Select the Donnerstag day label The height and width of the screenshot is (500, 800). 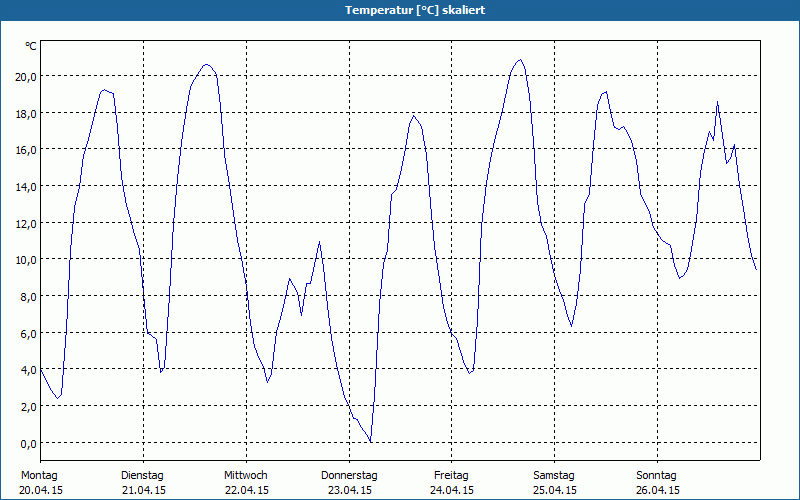point(349,476)
